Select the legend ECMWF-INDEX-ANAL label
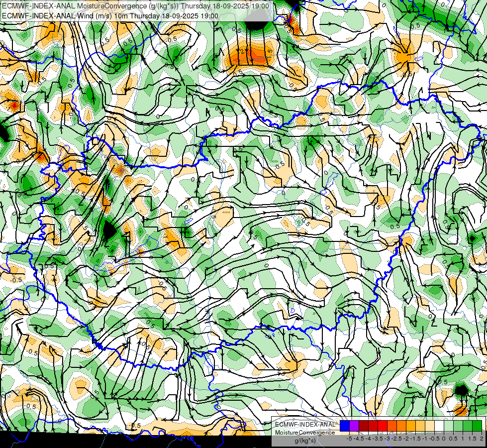487x448 pixels. point(305,425)
